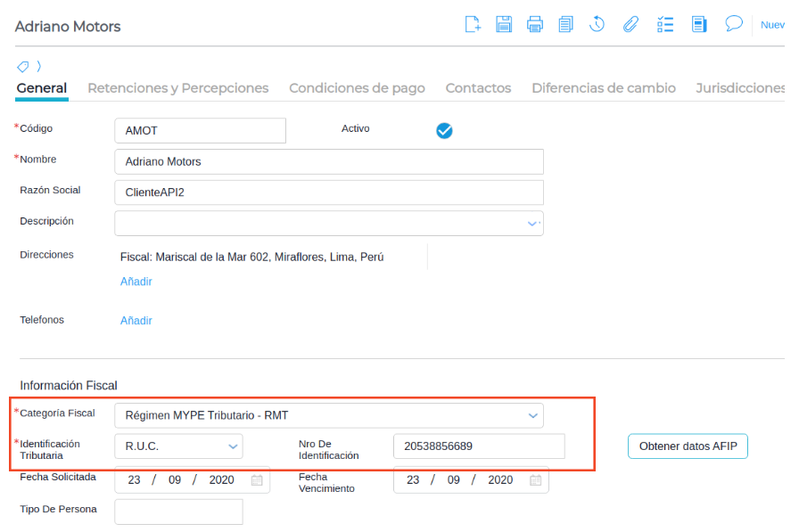
Task: Click the tag icon below the title
Action: 23,66
